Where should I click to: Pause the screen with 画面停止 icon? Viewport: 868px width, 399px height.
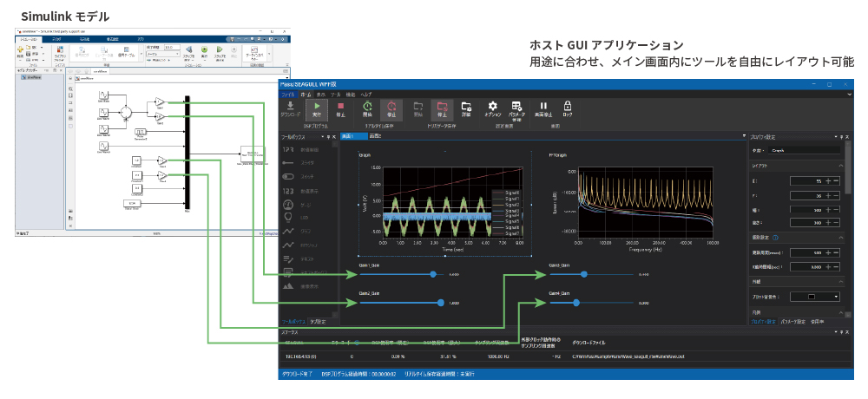pyautogui.click(x=543, y=106)
